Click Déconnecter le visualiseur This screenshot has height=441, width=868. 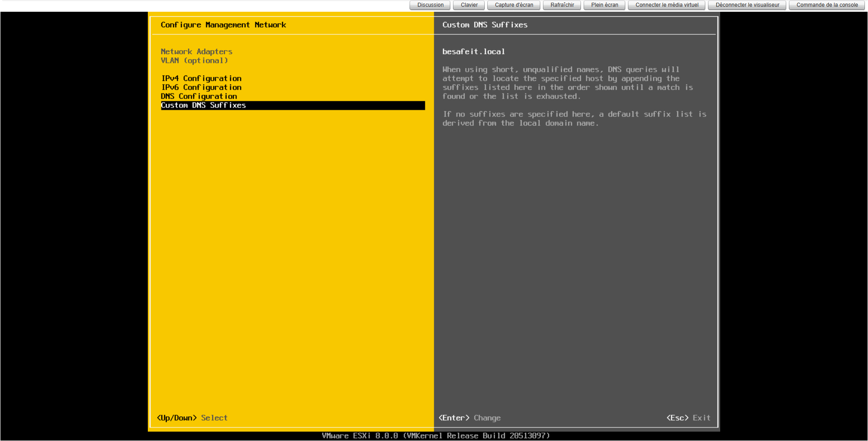[x=747, y=5]
